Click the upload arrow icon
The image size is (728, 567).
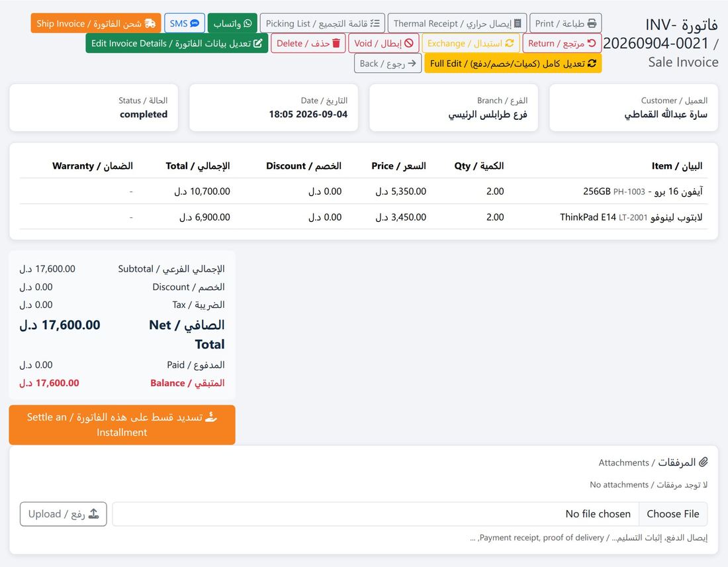click(x=94, y=513)
